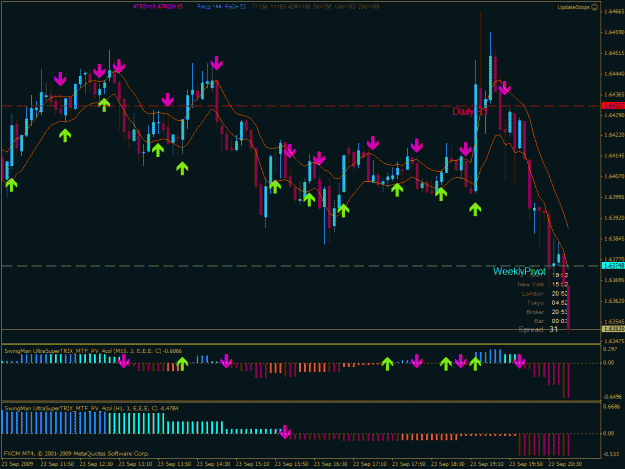
Task: Click the UpdateStops expert label
Action: 574,7
